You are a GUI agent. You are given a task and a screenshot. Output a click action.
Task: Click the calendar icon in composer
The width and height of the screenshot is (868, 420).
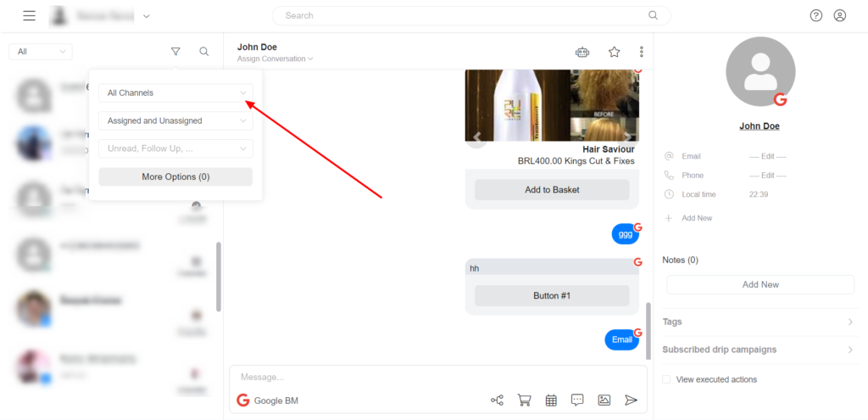point(551,400)
